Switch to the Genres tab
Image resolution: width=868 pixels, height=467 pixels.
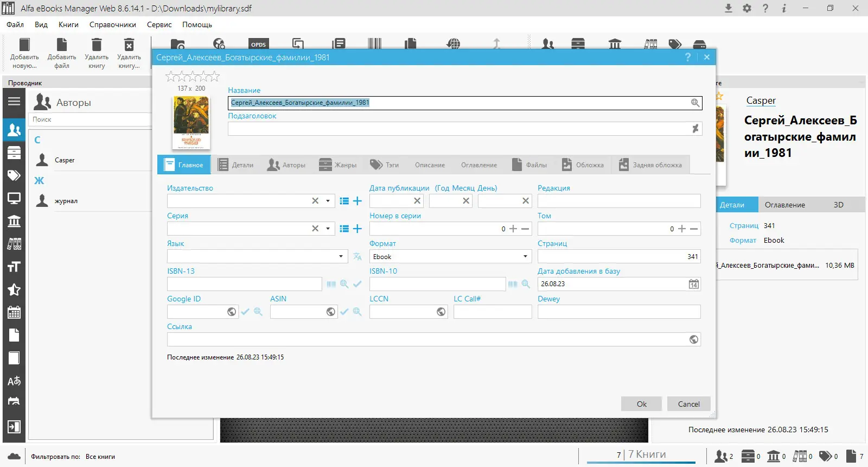(x=337, y=165)
